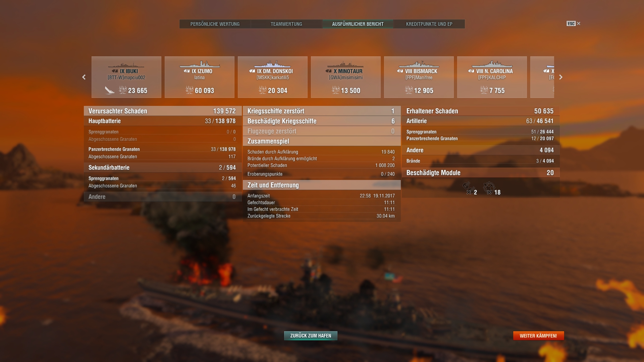The image size is (644, 362).
Task: Select the IX Izumo latina ship card
Action: coord(200,77)
